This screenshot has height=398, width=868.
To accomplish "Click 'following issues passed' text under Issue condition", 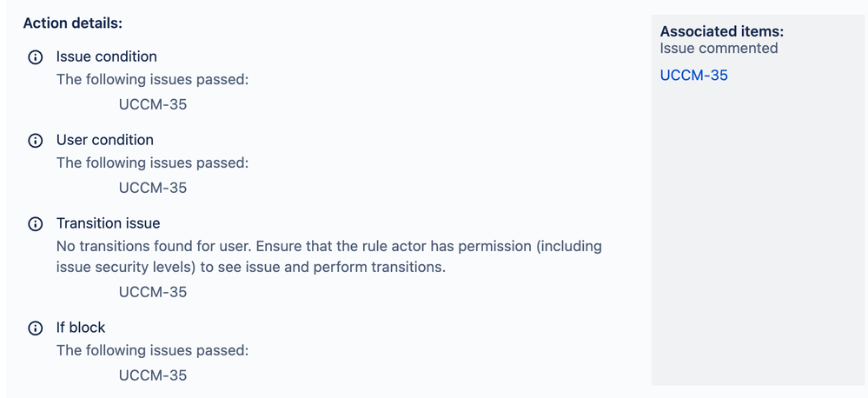I will coord(152,80).
